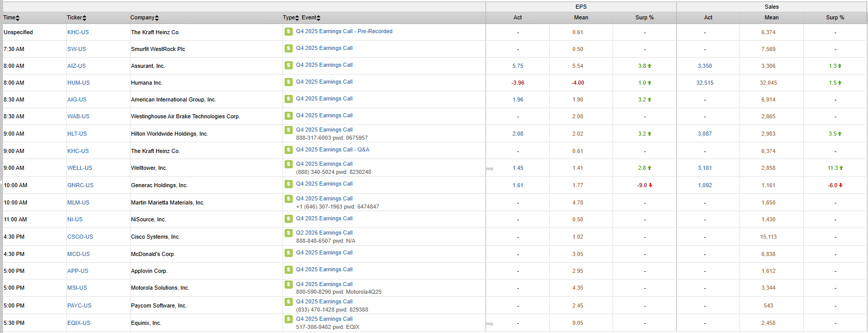The image size is (868, 333).
Task: Click the event icon for Smurfit WestRock
Action: [x=288, y=48]
